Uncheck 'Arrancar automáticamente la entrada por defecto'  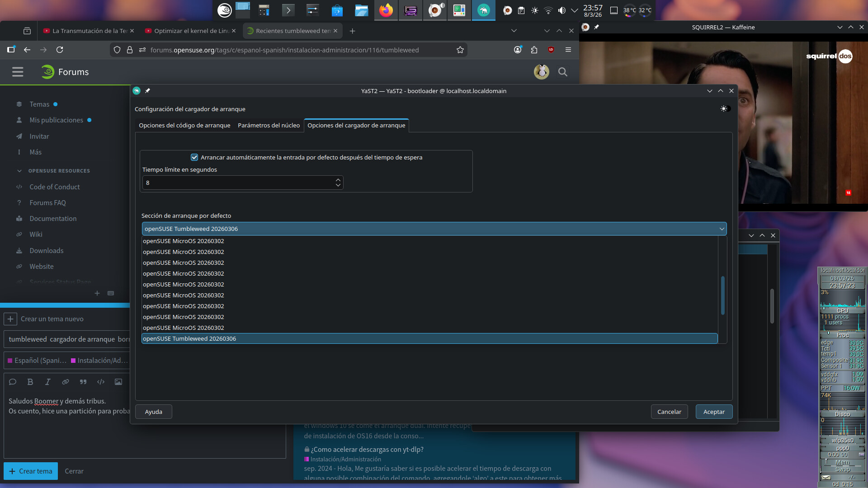click(194, 157)
